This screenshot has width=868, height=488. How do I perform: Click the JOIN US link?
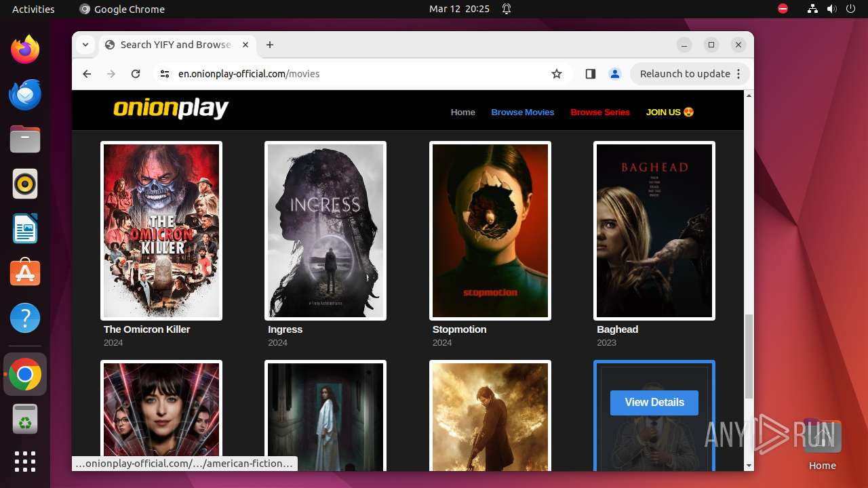point(670,113)
